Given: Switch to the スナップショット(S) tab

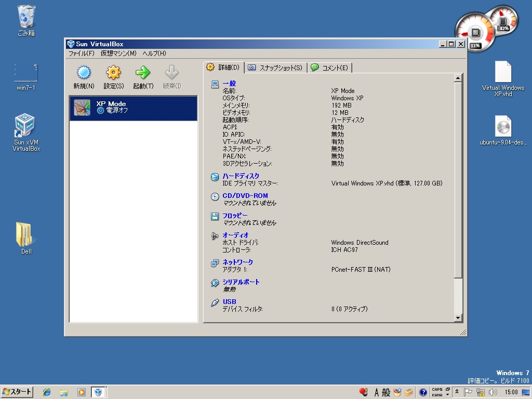Looking at the screenshot, I should click(x=275, y=68).
